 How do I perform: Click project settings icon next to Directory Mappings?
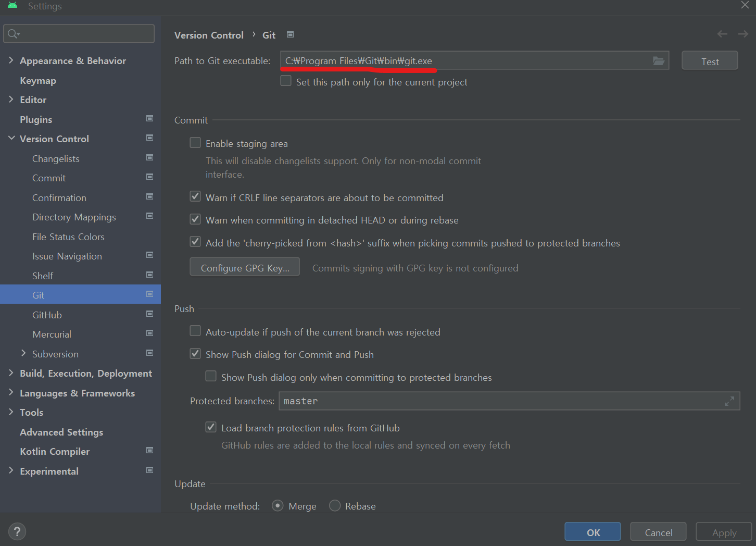pyautogui.click(x=150, y=216)
